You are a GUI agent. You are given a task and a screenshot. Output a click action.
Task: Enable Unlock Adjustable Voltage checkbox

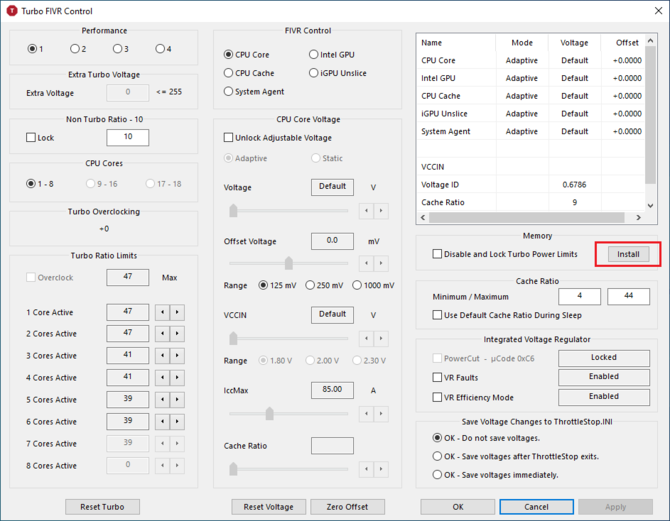point(229,138)
